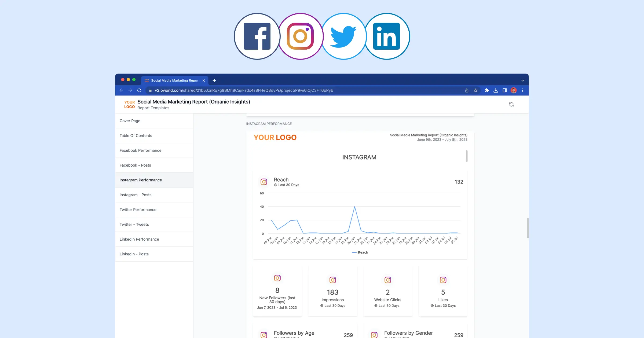Click the Likes label on the card

point(443,300)
